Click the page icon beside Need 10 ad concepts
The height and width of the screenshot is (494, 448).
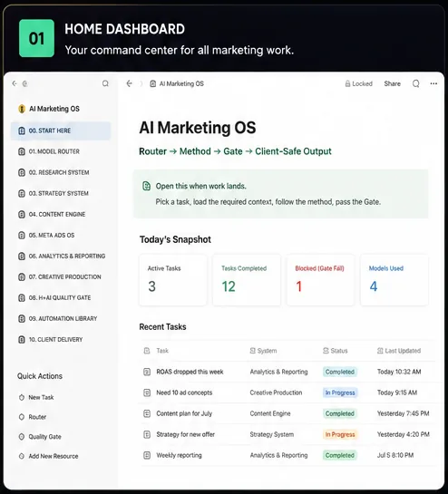tap(147, 392)
